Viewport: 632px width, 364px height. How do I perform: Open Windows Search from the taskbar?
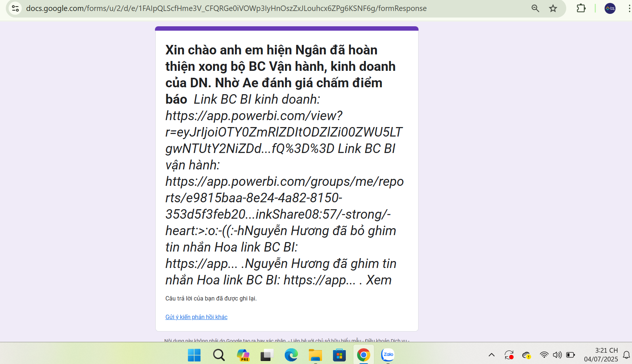coord(219,355)
